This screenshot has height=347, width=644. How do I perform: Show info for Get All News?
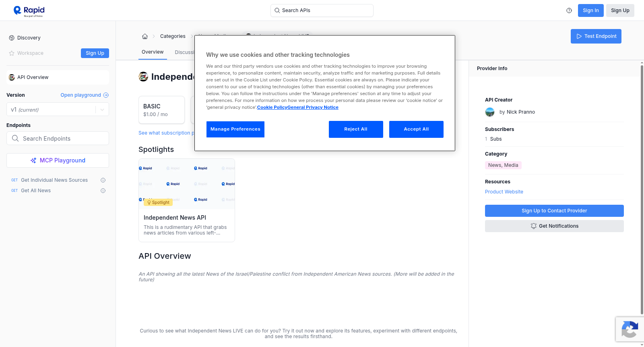click(x=103, y=191)
